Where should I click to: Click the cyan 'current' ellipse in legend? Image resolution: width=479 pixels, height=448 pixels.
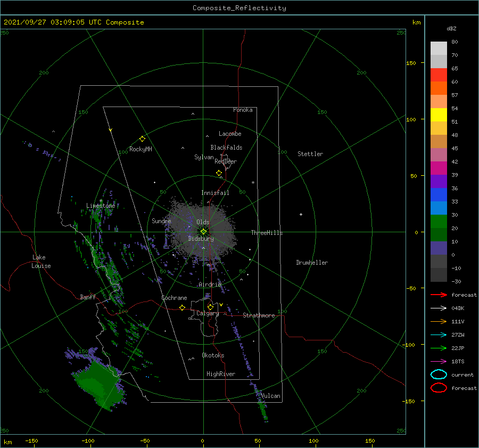439,374
